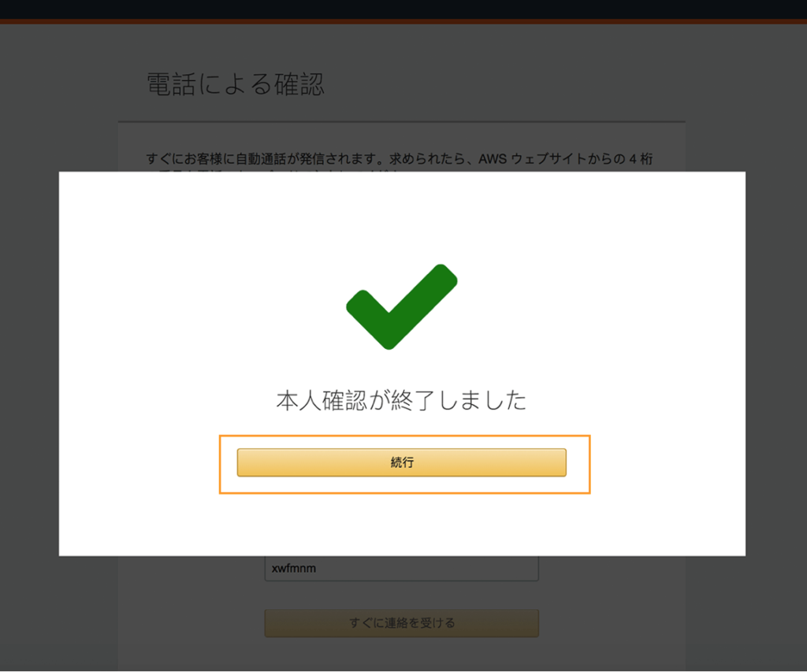Click the 確認 characters in page heading

[299, 84]
